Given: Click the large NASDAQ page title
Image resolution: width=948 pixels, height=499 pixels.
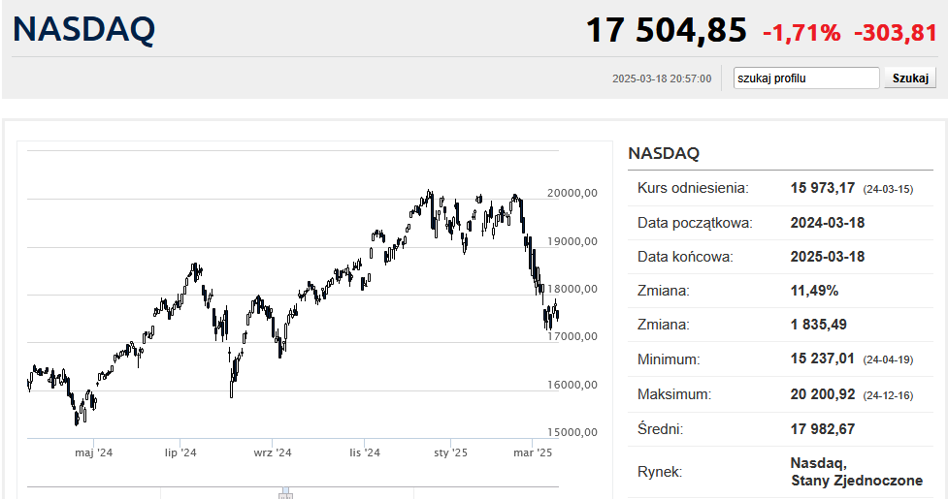Looking at the screenshot, I should (84, 29).
